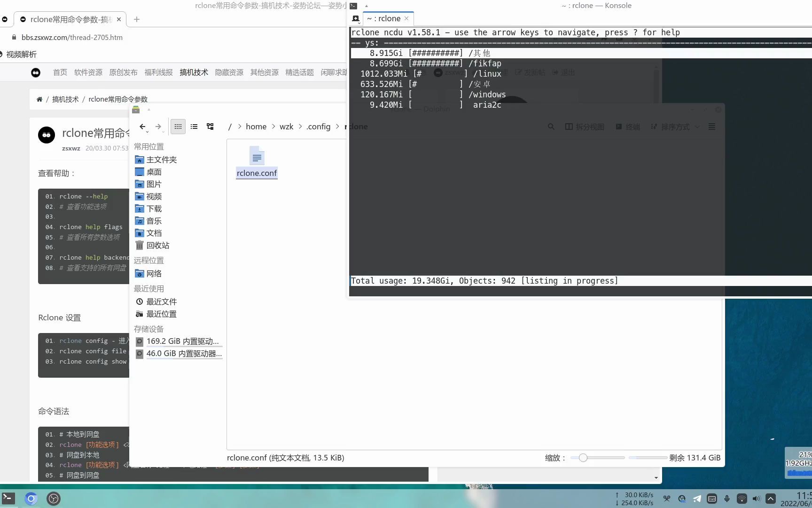Open 回收站 trash in places panel
The width and height of the screenshot is (812, 508).
pyautogui.click(x=152, y=245)
